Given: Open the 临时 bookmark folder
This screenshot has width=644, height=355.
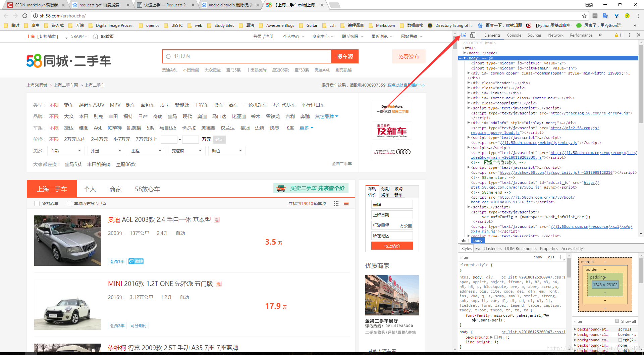Looking at the screenshot, I should pyautogui.click(x=11, y=26).
